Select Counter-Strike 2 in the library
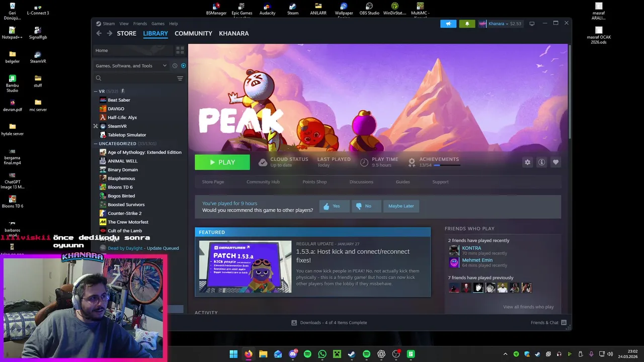 [124, 213]
